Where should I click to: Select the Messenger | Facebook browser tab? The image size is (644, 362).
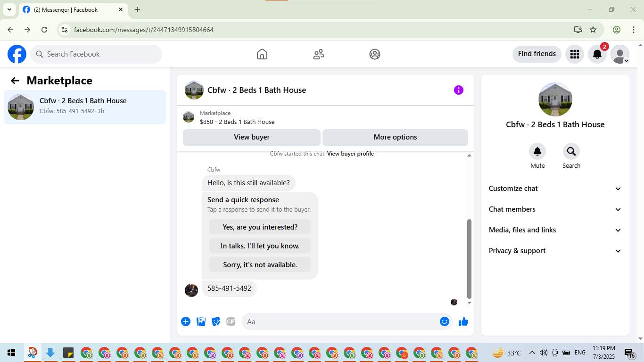[x=73, y=9]
